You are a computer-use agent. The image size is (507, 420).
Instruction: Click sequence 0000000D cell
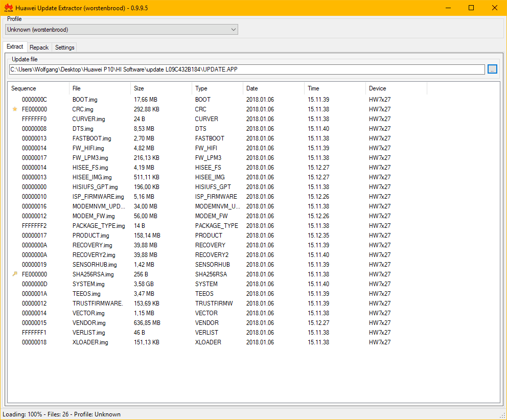(x=35, y=284)
